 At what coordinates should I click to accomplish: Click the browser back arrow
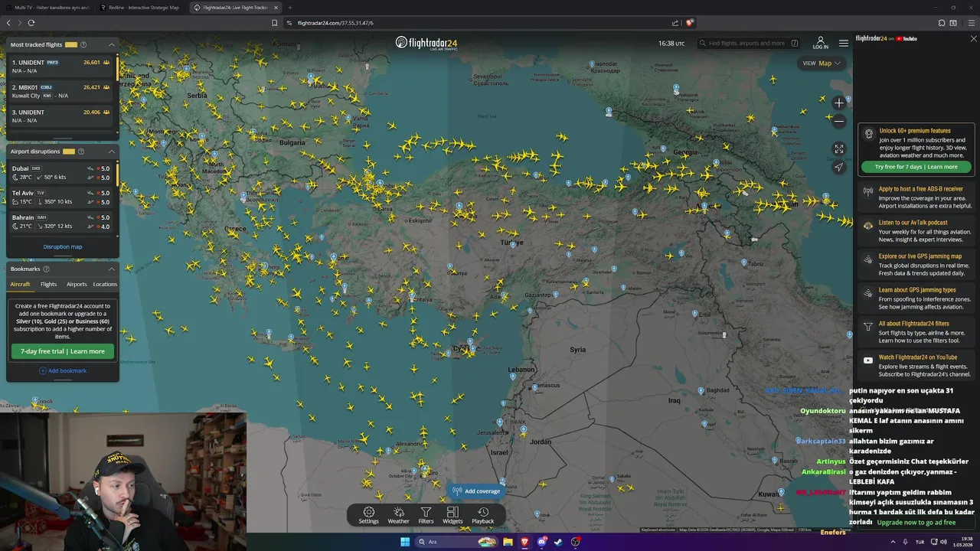tap(8, 23)
